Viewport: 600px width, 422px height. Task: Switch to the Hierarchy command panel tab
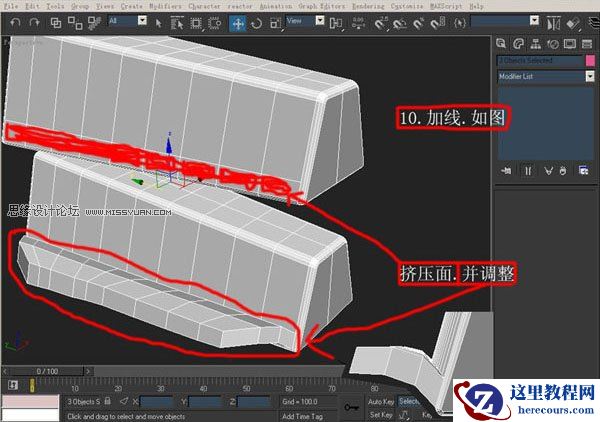click(536, 44)
